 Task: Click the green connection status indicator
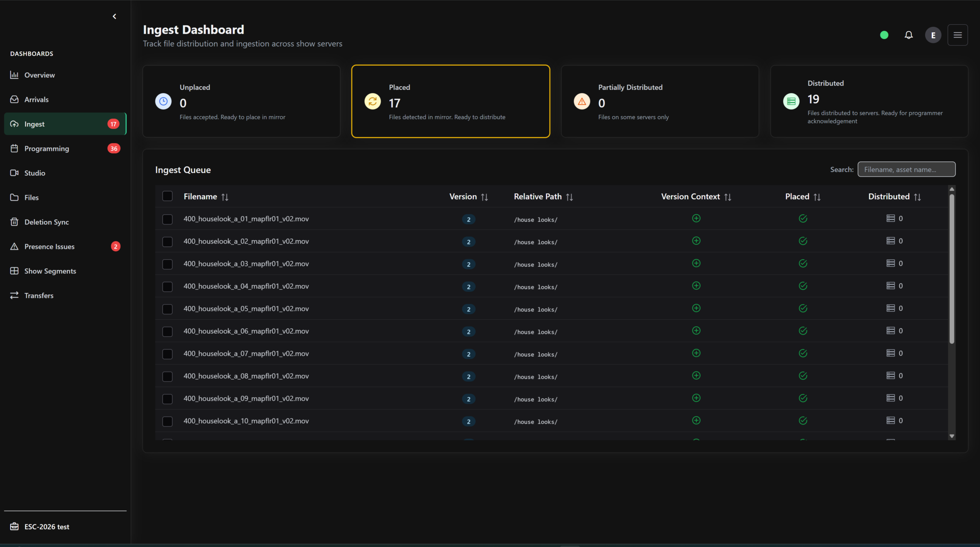tap(884, 35)
